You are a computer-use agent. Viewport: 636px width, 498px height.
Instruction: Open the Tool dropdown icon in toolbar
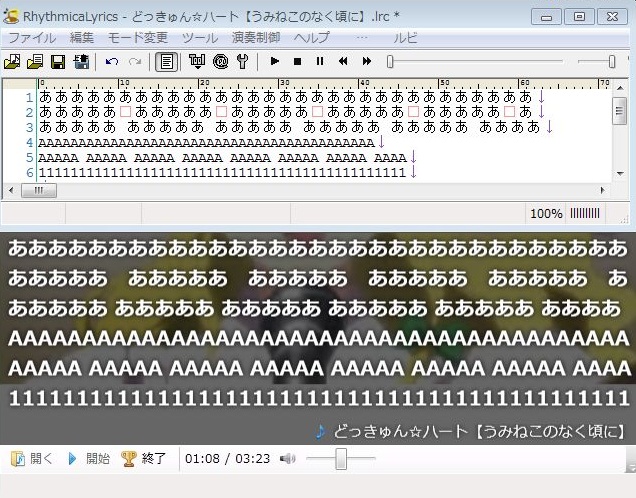pyautogui.click(x=197, y=62)
